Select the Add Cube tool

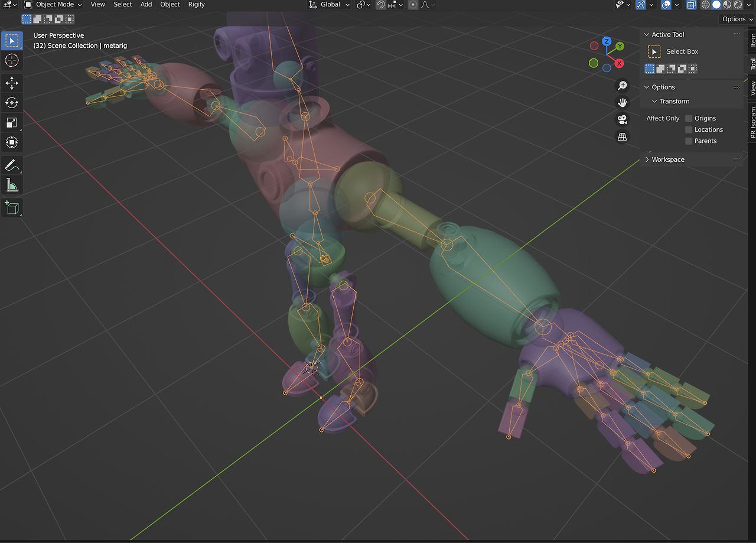(x=12, y=208)
